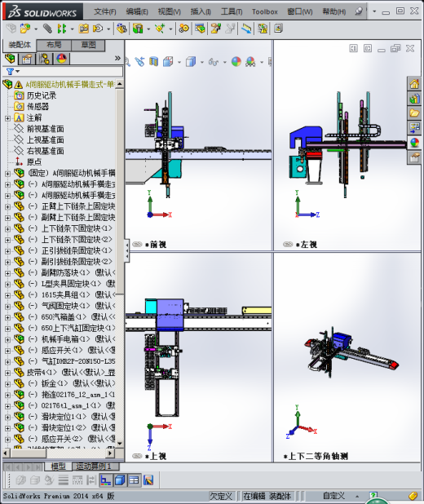Open the File Explorer task pane folder
Image resolution: width=424 pixels, height=504 pixels.
pyautogui.click(x=414, y=113)
